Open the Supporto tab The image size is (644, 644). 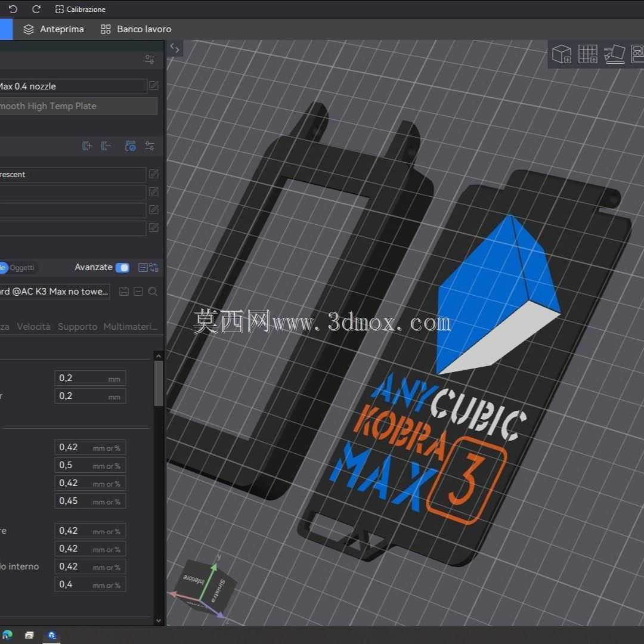pyautogui.click(x=78, y=327)
